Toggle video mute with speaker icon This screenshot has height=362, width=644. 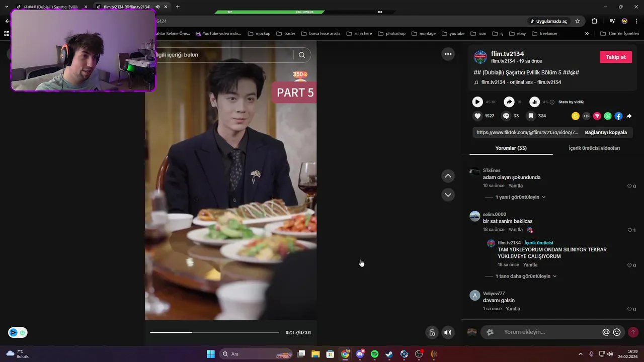[x=447, y=332]
